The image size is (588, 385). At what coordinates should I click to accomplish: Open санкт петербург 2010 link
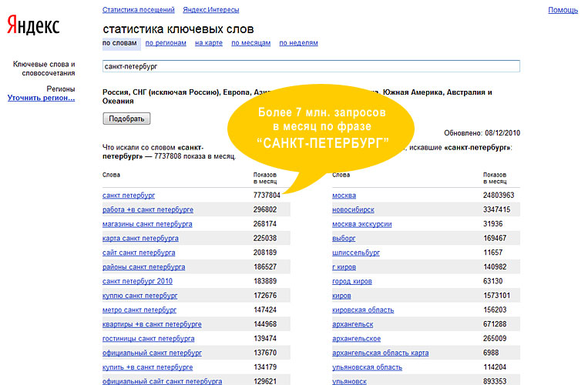coord(137,281)
